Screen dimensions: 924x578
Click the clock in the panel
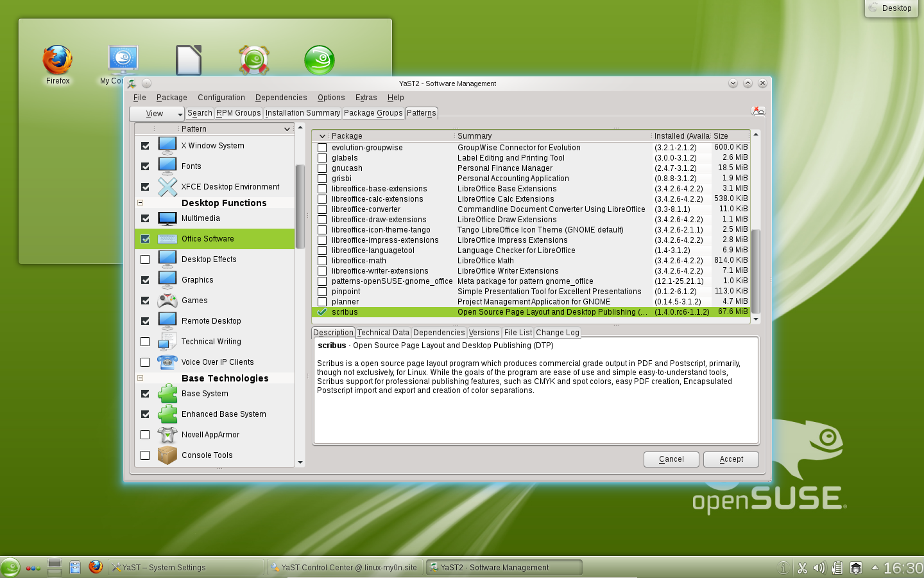[x=903, y=568]
